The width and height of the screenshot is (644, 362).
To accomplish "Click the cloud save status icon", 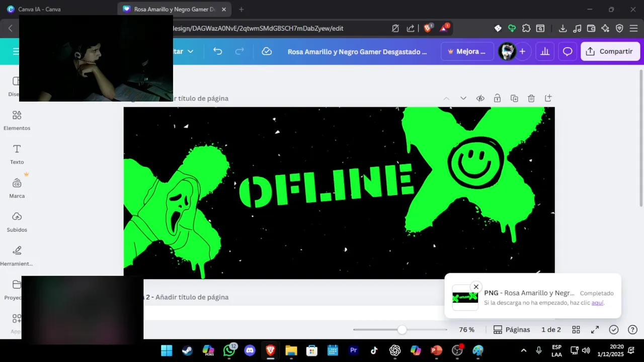I will (267, 51).
